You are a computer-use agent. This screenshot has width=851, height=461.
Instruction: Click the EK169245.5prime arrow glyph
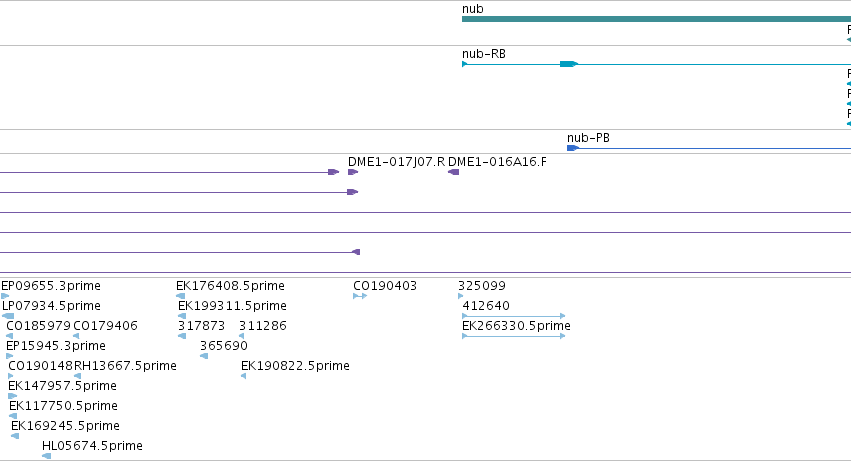click(x=15, y=436)
